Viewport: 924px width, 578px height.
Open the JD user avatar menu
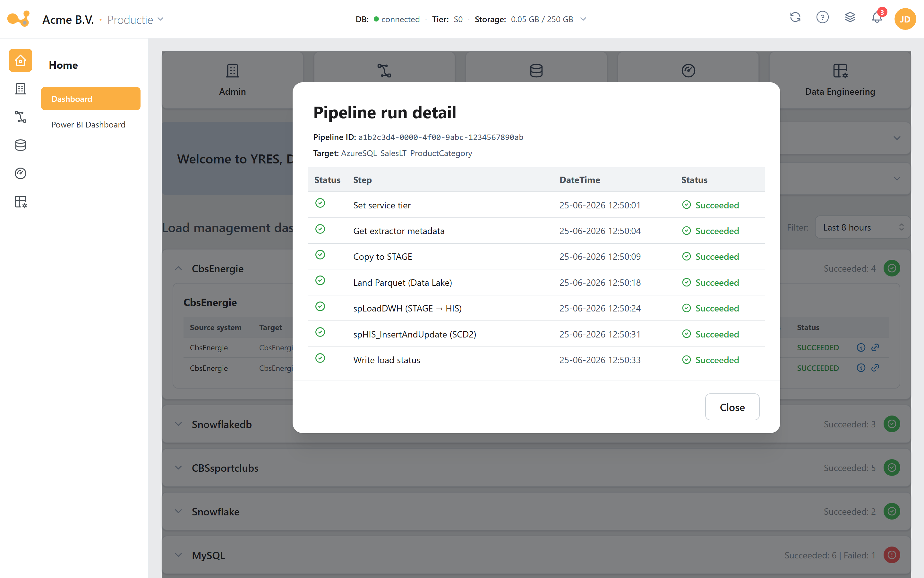tap(905, 19)
